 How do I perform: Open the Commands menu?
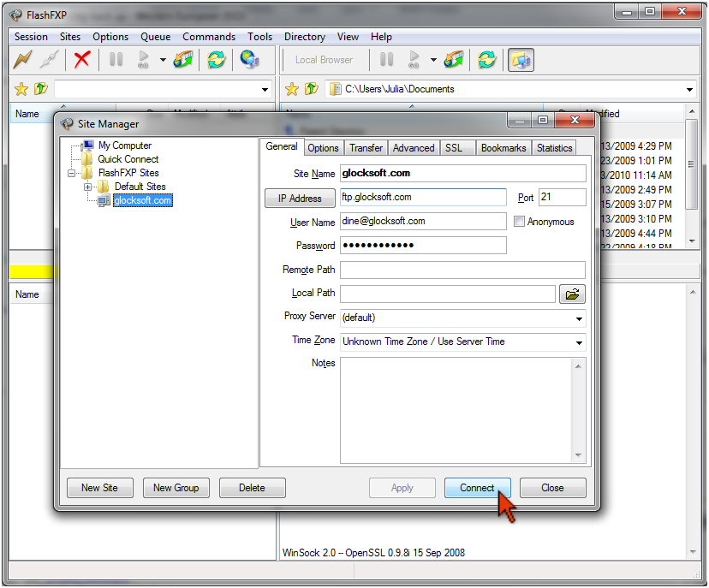tap(209, 37)
